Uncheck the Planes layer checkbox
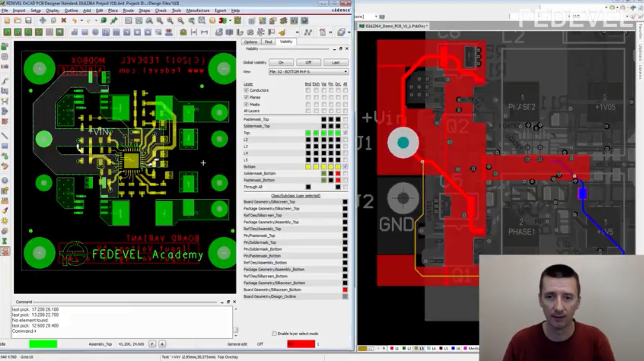 point(246,97)
